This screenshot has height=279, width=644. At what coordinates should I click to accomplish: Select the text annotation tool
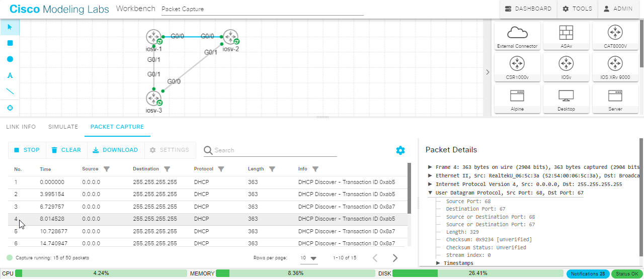10,75
